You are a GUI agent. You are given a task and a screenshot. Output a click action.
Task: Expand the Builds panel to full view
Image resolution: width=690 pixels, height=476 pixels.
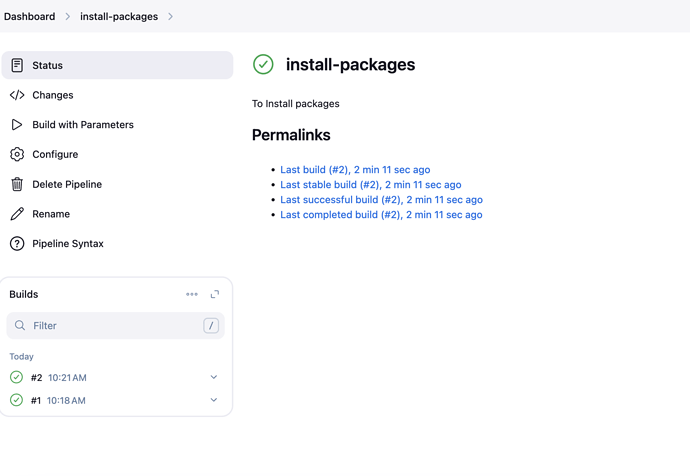(x=215, y=294)
